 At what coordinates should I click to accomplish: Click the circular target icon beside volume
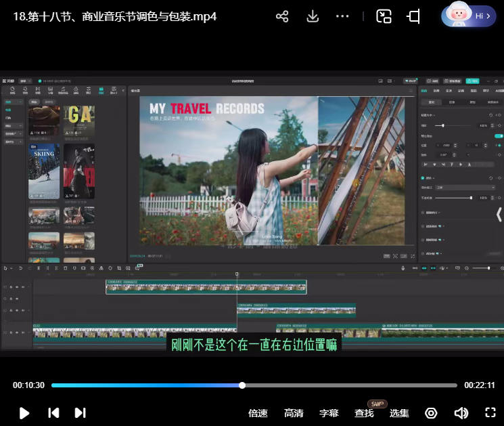[431, 413]
